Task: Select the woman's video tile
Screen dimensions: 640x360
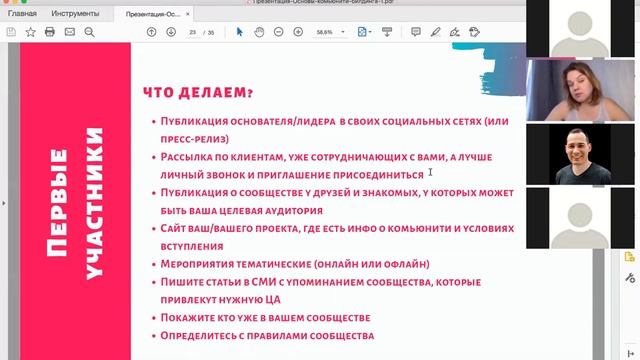Action: tap(580, 90)
